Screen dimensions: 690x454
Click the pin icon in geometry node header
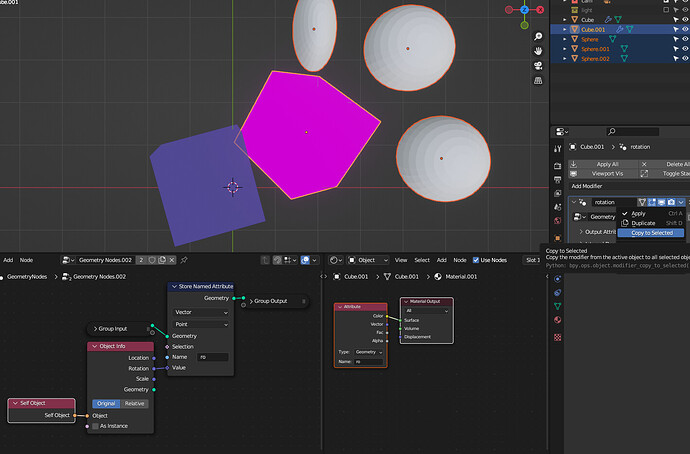(184, 260)
